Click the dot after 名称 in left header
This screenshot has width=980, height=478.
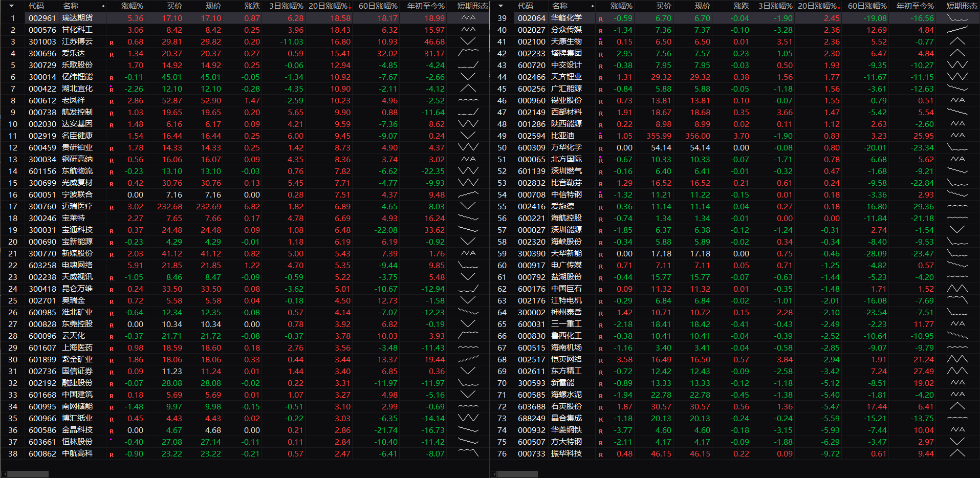click(x=103, y=6)
